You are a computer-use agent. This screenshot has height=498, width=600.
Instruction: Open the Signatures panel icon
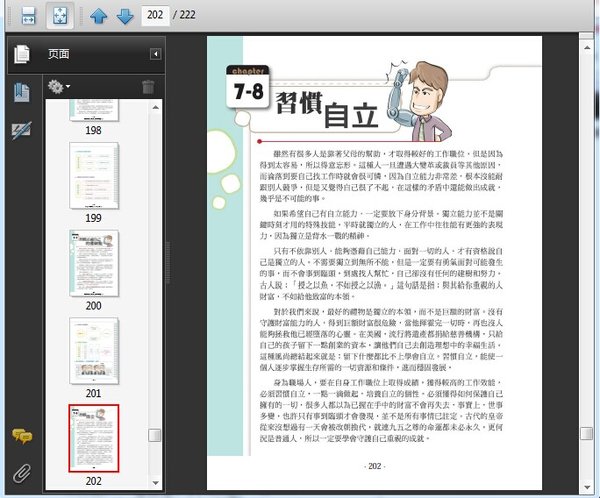(21, 130)
